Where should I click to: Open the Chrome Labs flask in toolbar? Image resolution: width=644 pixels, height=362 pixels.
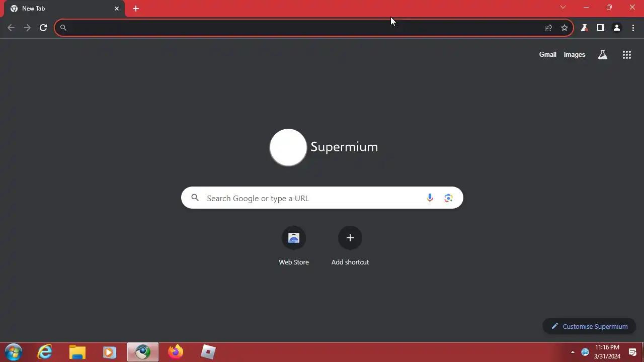pyautogui.click(x=584, y=28)
